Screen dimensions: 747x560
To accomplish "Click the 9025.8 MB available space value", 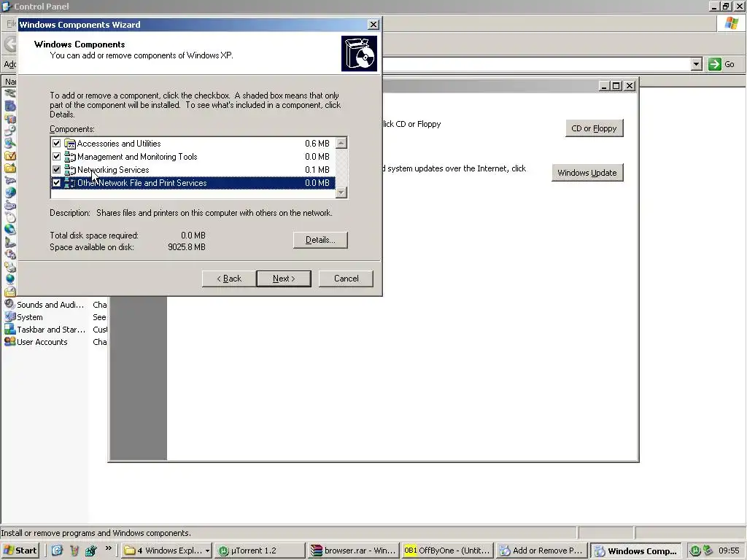I will point(187,247).
